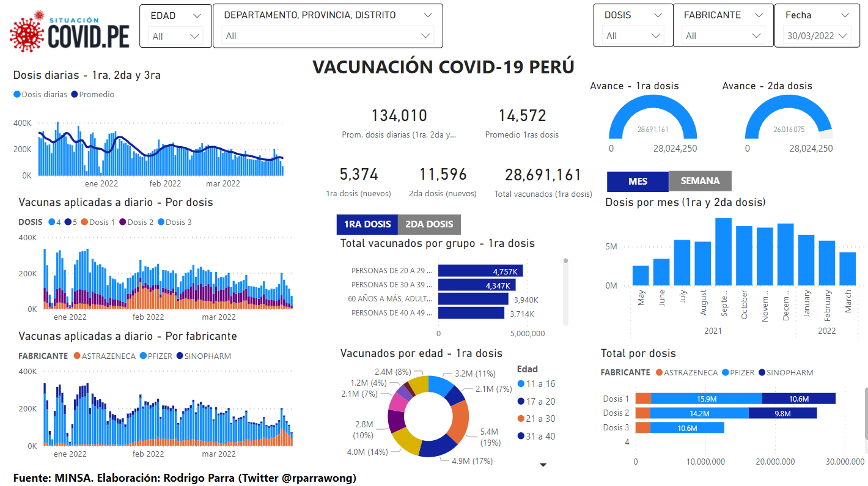The height and width of the screenshot is (486, 868).
Task: Switch to the MES view
Action: pyautogui.click(x=638, y=182)
